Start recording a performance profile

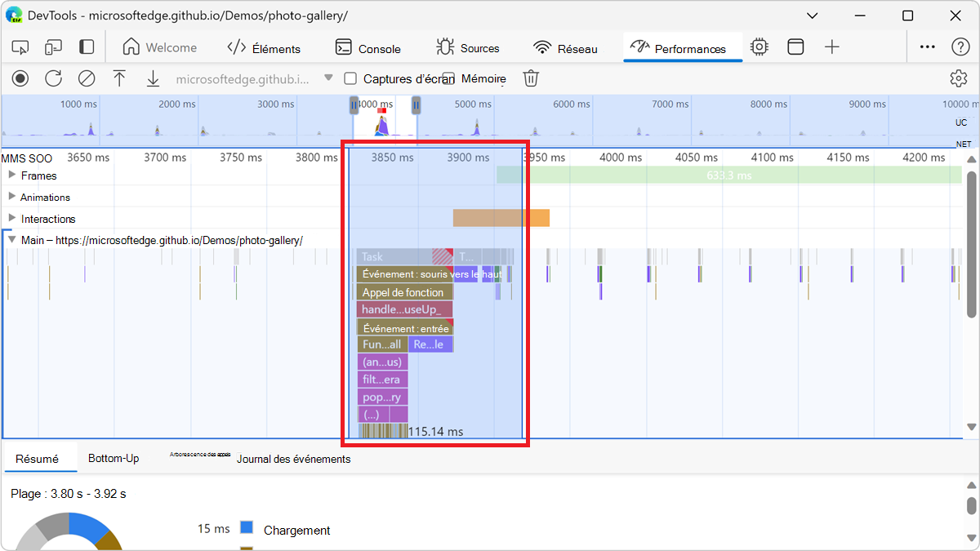tap(20, 78)
